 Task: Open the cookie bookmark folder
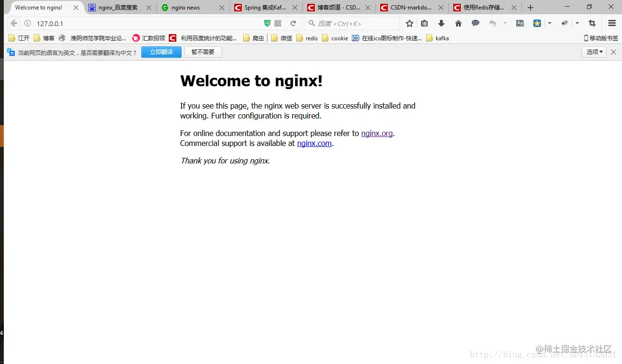click(x=335, y=38)
